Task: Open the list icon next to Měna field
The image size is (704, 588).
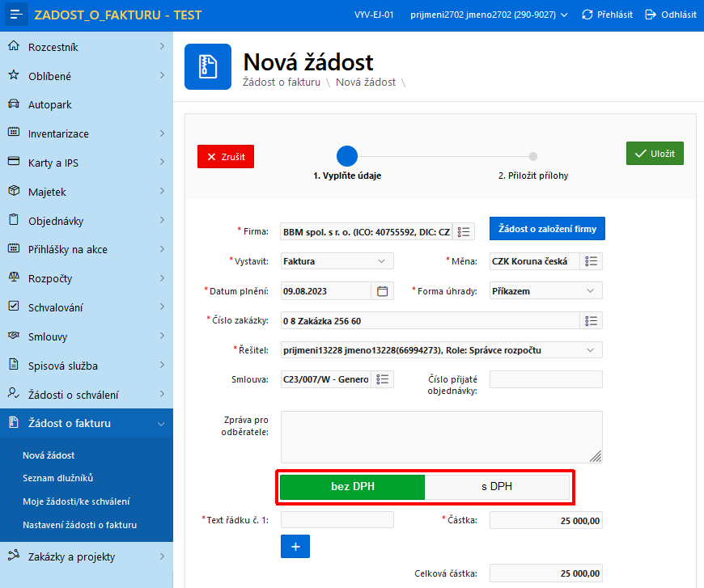Action: (591, 261)
